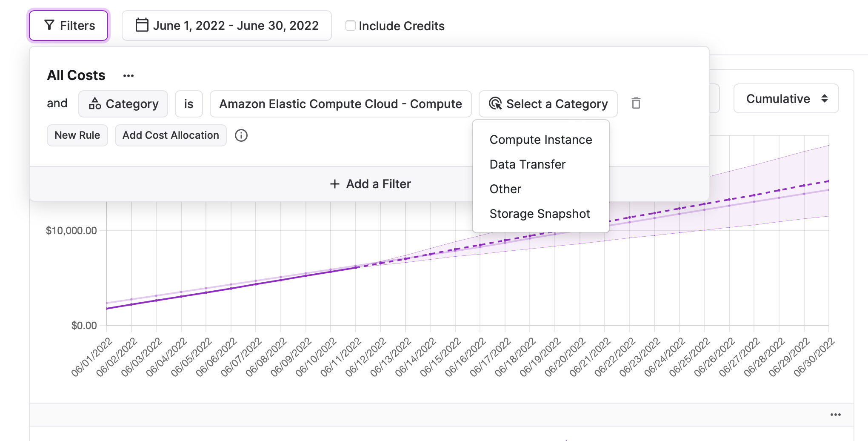Click the Category shapes icon
The width and height of the screenshot is (868, 441).
[95, 103]
